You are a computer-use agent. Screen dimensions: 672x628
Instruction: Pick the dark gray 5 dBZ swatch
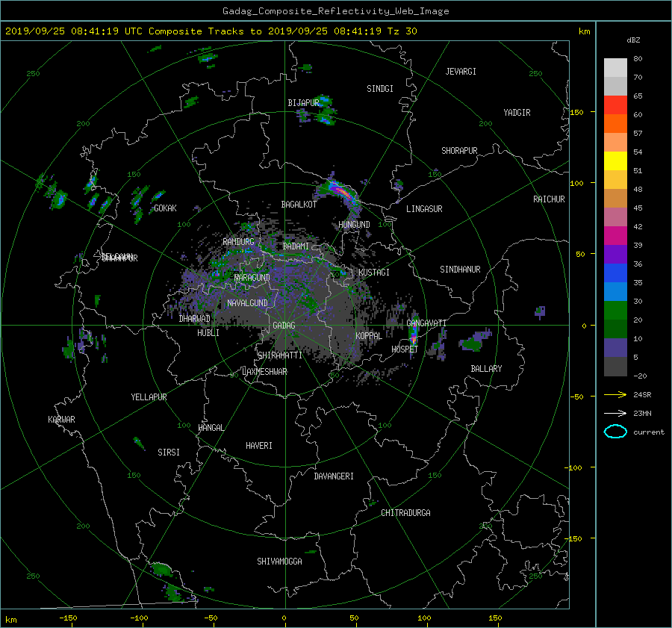615,367
